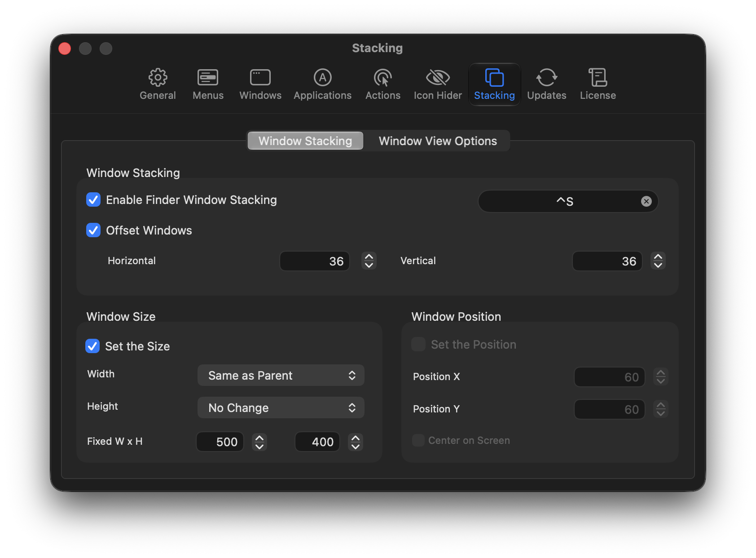Image resolution: width=756 pixels, height=558 pixels.
Task: Click the Horizontal offset stepper
Action: tap(369, 261)
